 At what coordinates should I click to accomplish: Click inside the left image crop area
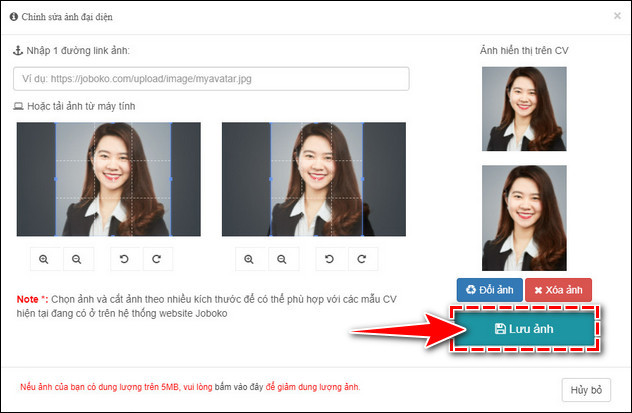(x=113, y=178)
